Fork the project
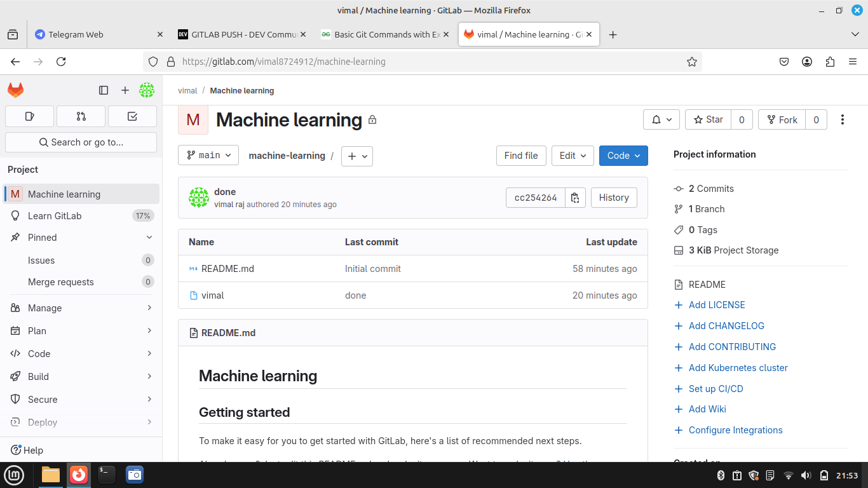The width and height of the screenshot is (868, 488). point(782,119)
